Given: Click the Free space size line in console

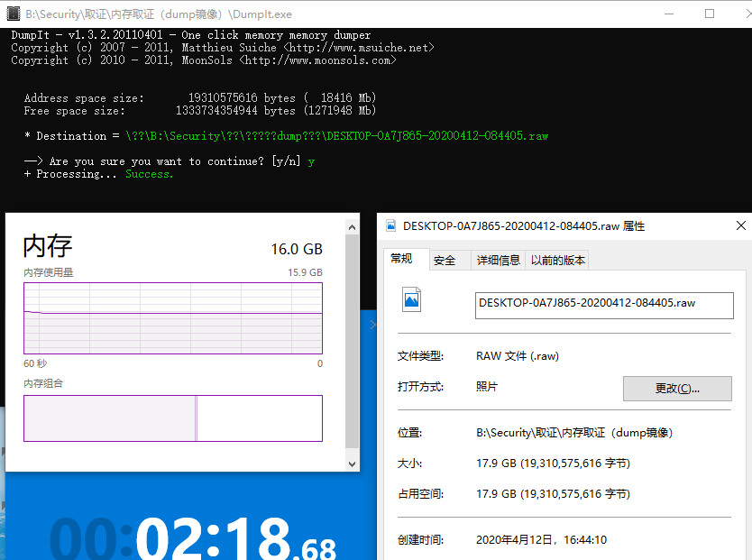Looking at the screenshot, I should [200, 111].
